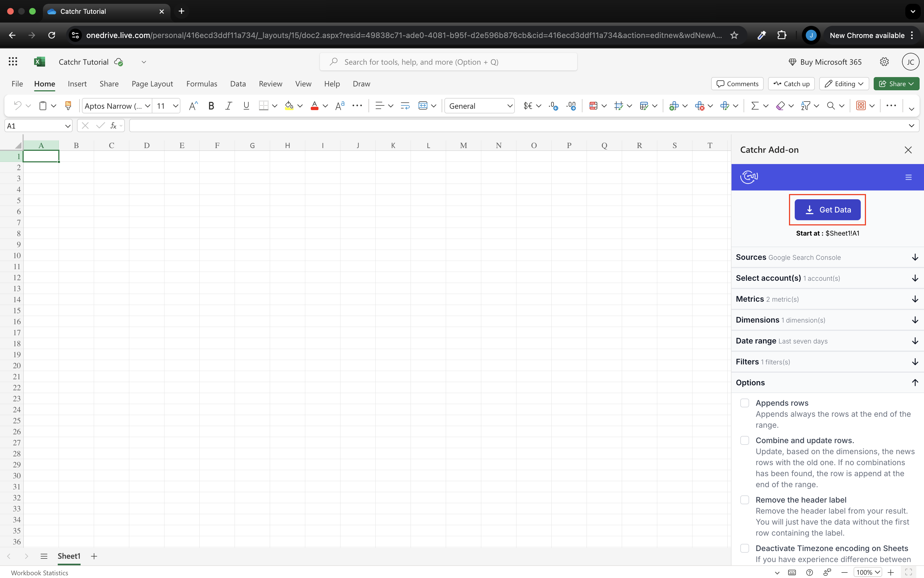Screen dimensions: 924x578
Task: Click the Increase Decimal icon
Action: [553, 106]
